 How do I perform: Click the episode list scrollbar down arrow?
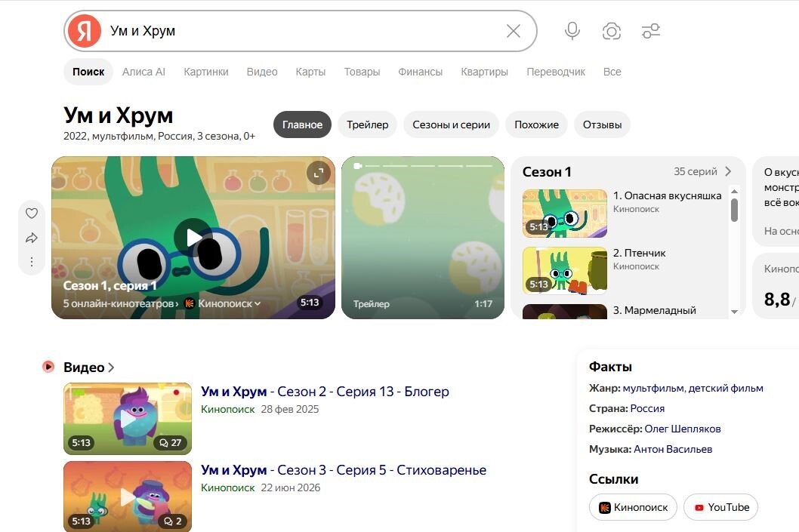[734, 312]
